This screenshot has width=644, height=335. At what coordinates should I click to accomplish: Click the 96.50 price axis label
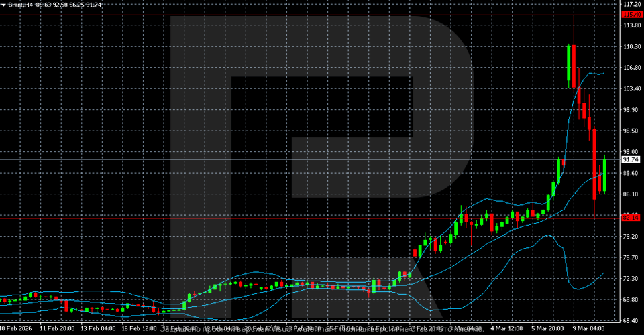point(631,131)
